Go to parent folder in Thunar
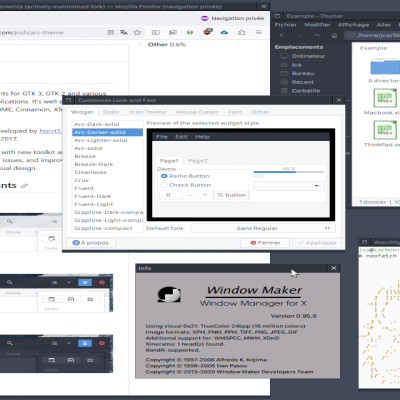Image resolution: width=400 pixels, height=400 pixels. (x=317, y=35)
